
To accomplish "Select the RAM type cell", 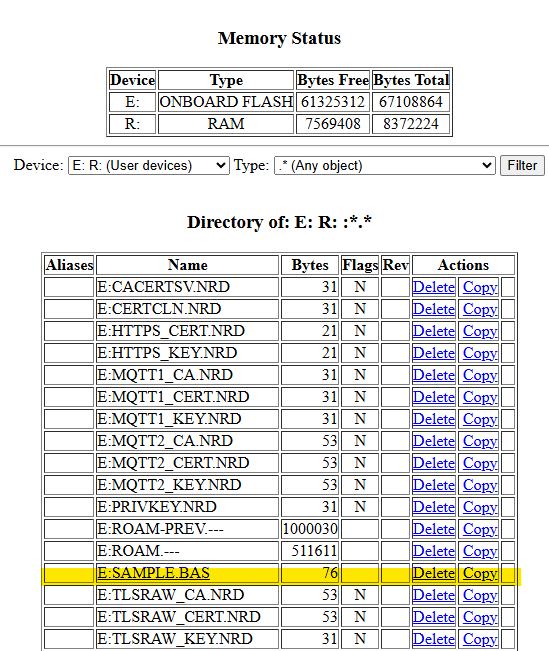I will coord(226,124).
